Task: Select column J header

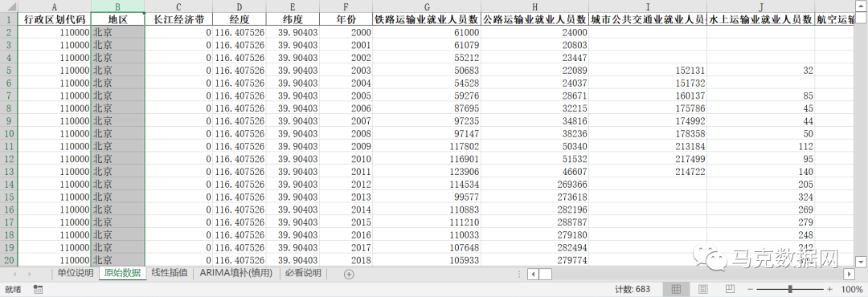Action: click(760, 6)
